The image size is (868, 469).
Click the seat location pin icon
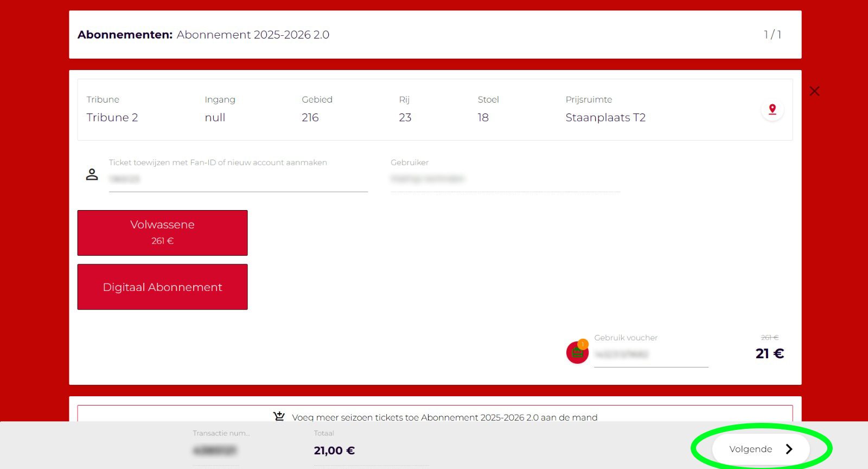[x=772, y=110]
